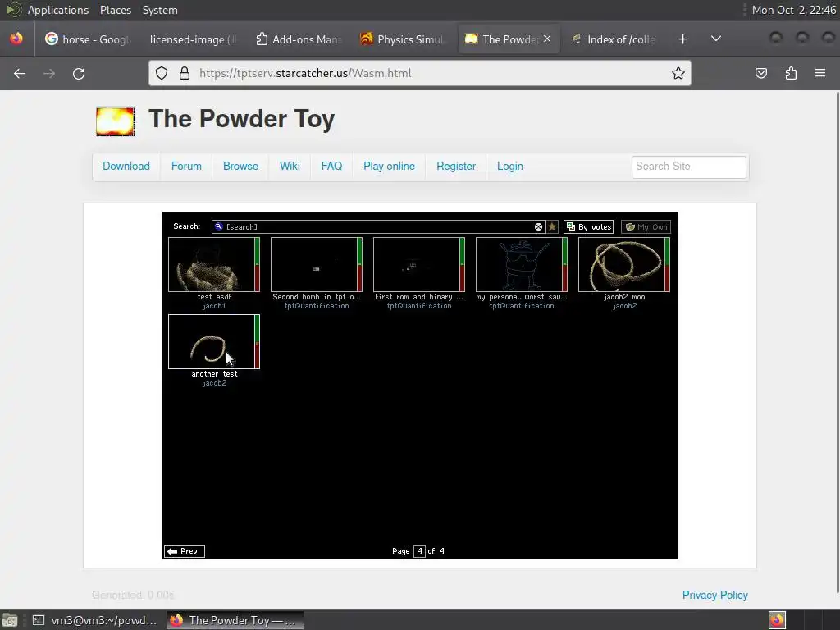Open the Browse nav link
The image size is (840, 630).
click(240, 166)
